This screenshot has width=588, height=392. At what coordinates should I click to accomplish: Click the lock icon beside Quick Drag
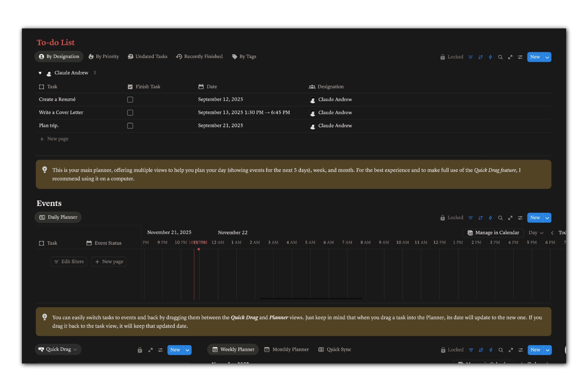click(140, 350)
